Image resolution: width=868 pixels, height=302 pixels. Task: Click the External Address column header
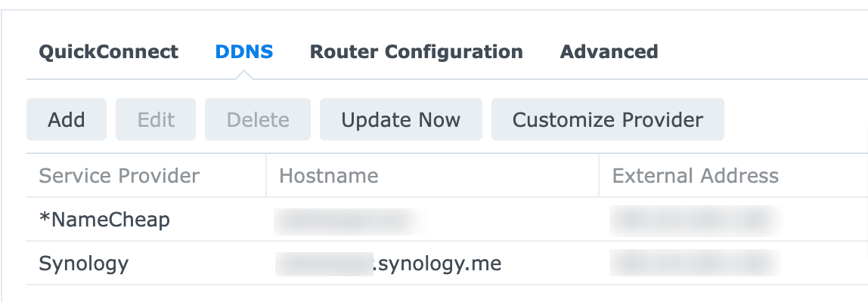pyautogui.click(x=695, y=176)
